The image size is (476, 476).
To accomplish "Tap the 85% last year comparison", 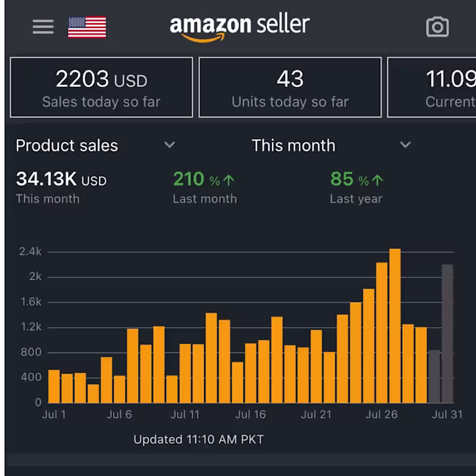I will [x=349, y=179].
